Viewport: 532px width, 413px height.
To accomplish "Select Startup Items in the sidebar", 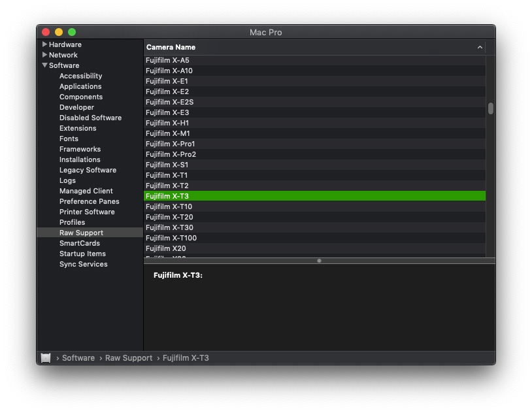I will click(82, 254).
